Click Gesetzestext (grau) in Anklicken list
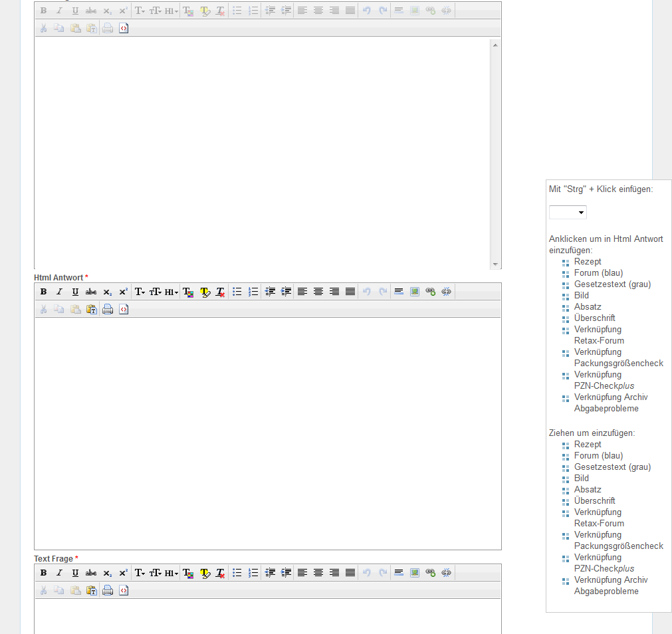 (x=612, y=284)
